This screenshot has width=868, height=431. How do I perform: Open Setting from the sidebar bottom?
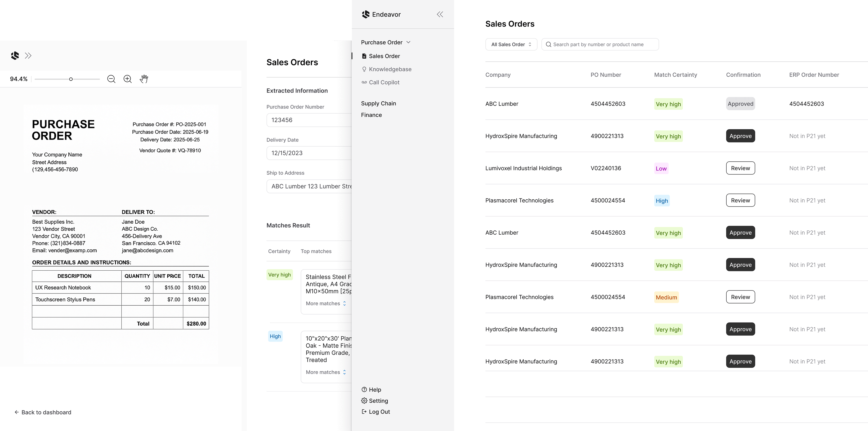coord(375,401)
